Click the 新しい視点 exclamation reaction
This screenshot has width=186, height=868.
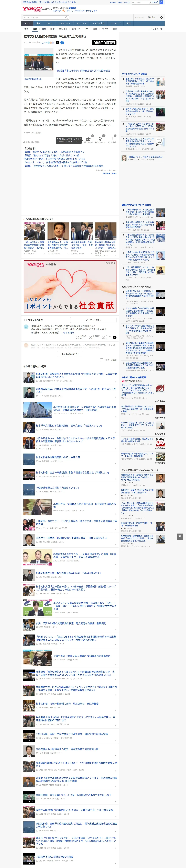click(x=112, y=140)
